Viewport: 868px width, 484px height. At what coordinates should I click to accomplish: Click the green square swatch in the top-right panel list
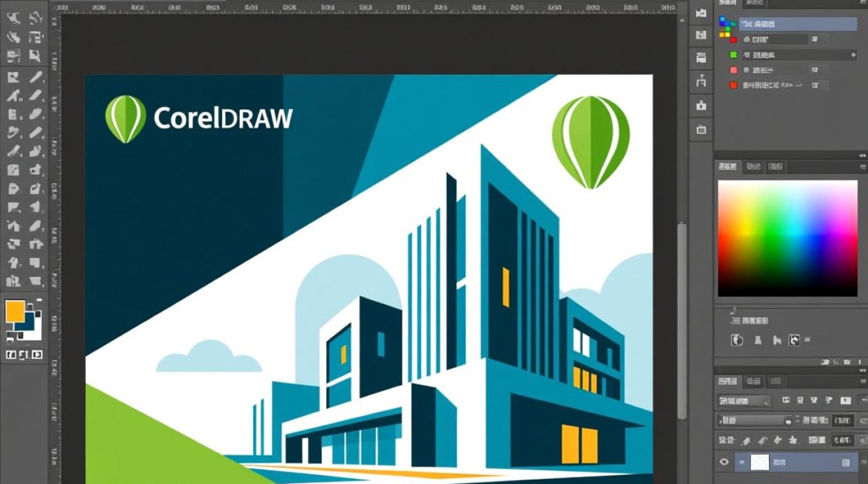(733, 55)
